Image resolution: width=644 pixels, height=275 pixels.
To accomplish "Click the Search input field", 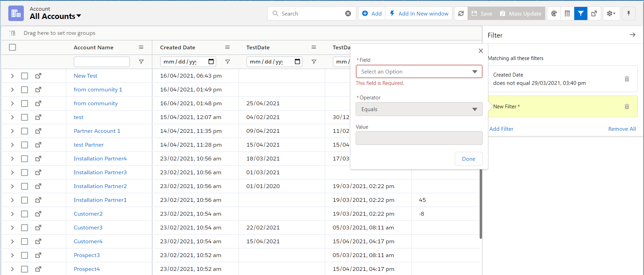I will (311, 13).
